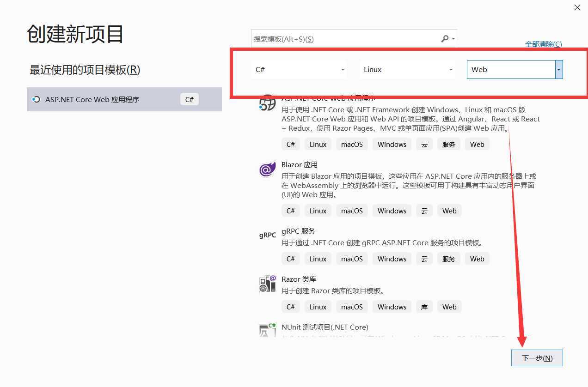Image resolution: width=588 pixels, height=387 pixels.
Task: Select the Razor 类库 template title
Action: [299, 279]
